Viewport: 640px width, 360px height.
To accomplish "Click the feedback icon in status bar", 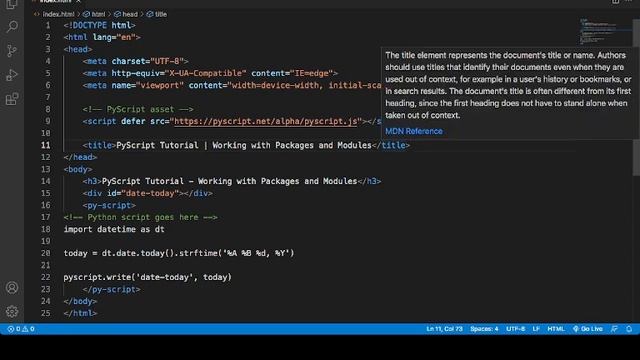I will point(614,329).
